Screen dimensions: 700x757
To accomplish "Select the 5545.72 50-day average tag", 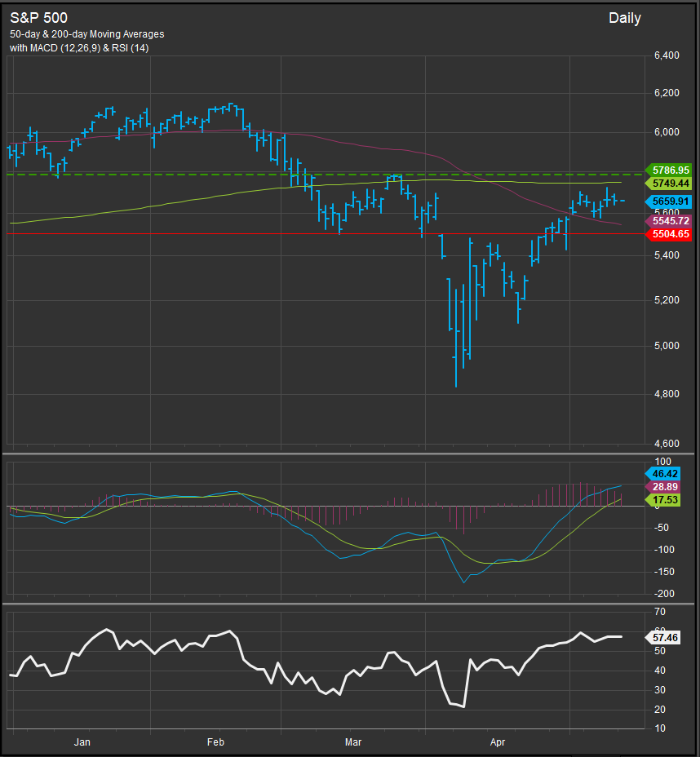I will point(669,221).
